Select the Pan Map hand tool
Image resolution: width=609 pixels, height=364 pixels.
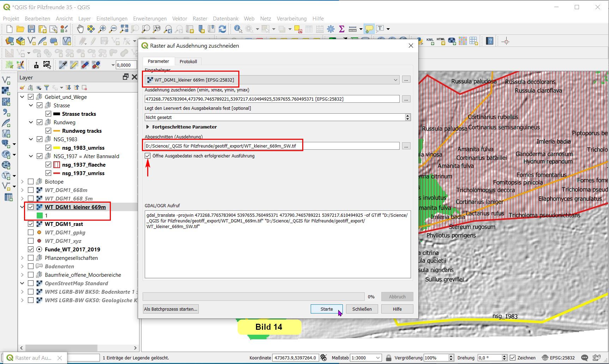point(80,29)
